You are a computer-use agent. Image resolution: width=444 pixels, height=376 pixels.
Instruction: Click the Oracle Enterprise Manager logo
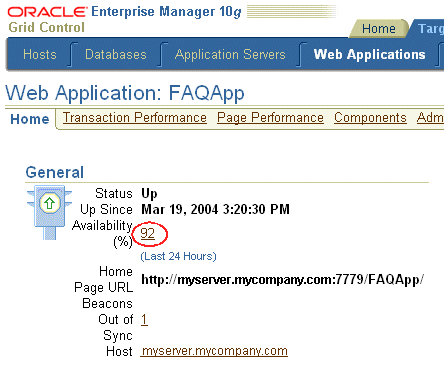[124, 12]
